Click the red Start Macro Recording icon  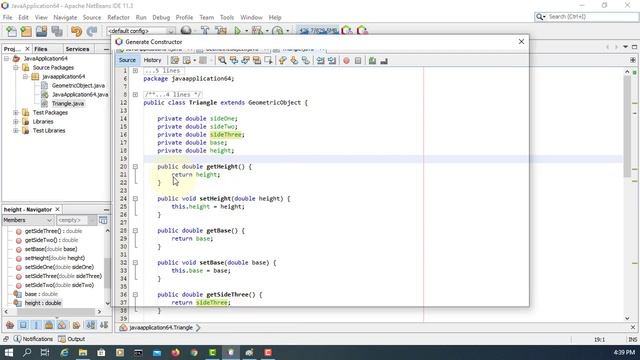[346, 60]
